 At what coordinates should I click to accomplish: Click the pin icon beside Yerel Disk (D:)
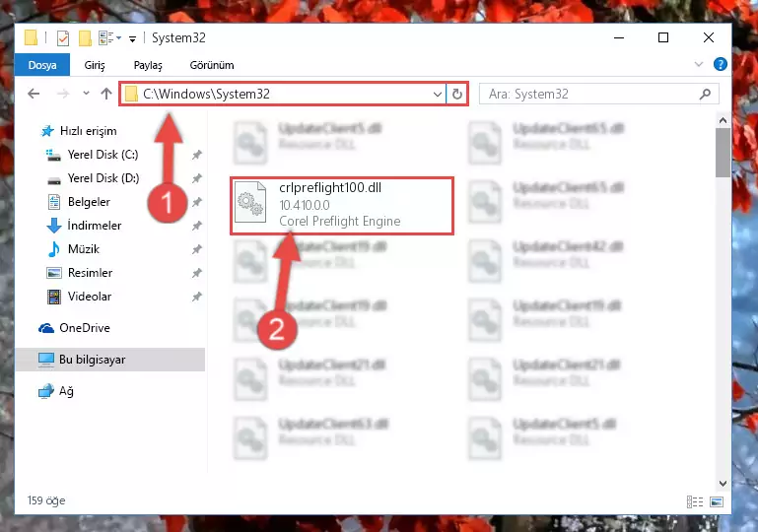[x=197, y=178]
